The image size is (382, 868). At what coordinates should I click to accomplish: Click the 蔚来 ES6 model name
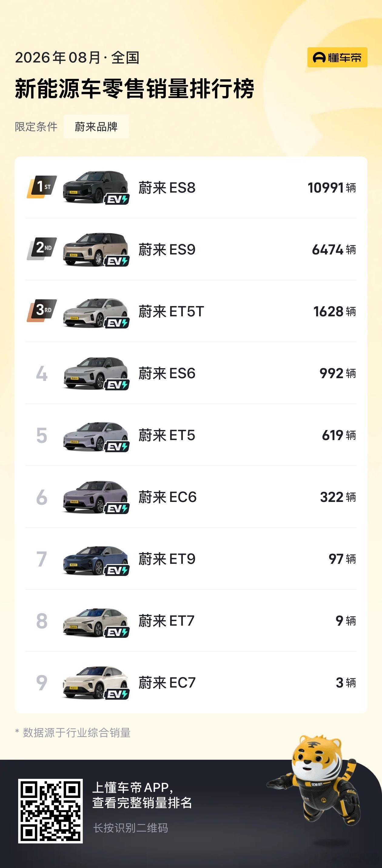pyautogui.click(x=167, y=373)
